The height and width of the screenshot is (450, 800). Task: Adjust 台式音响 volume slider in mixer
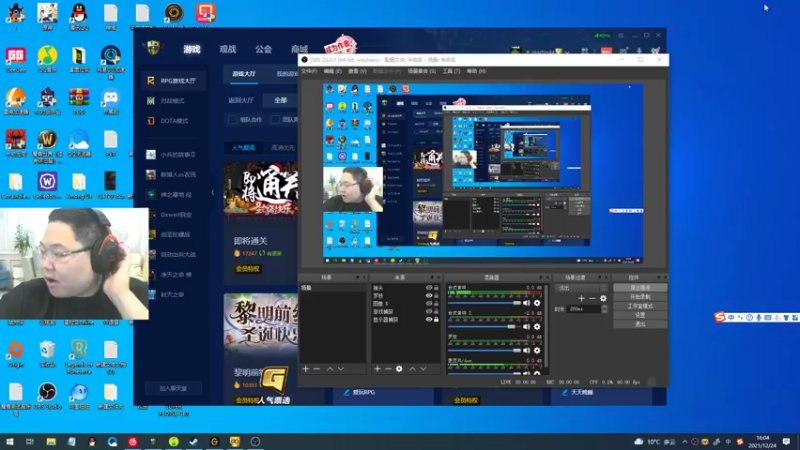484,303
